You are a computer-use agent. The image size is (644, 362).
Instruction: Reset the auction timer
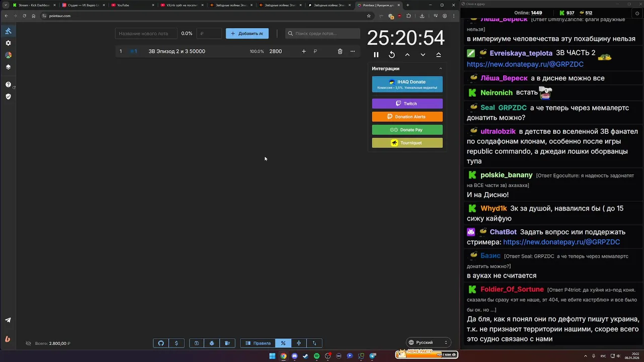click(392, 55)
